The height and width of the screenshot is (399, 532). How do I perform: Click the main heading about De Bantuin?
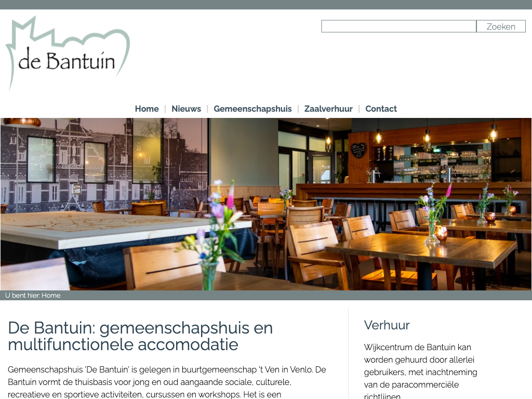[x=140, y=336]
